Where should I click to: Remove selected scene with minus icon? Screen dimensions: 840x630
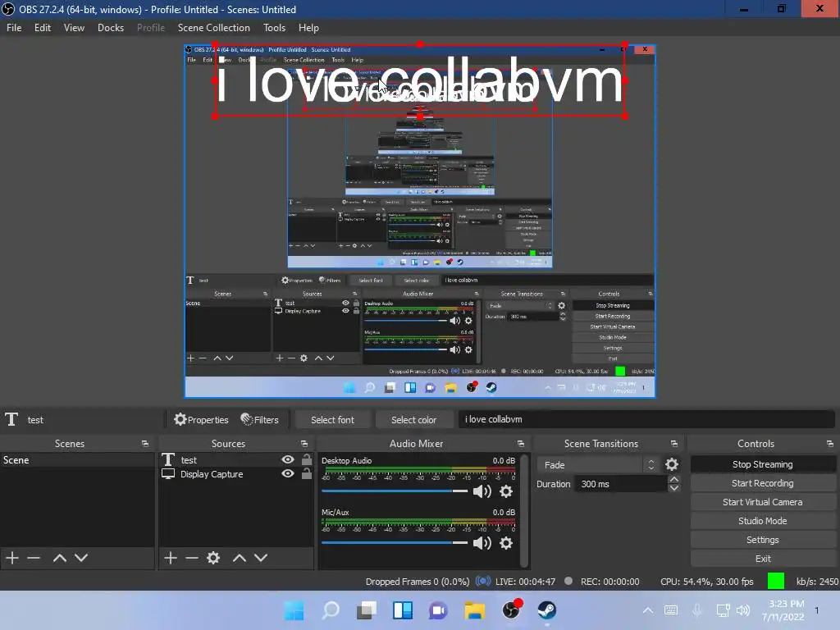point(33,558)
